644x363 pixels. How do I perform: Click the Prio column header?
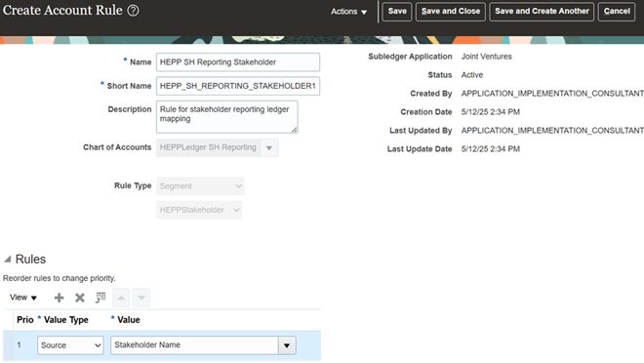25,320
